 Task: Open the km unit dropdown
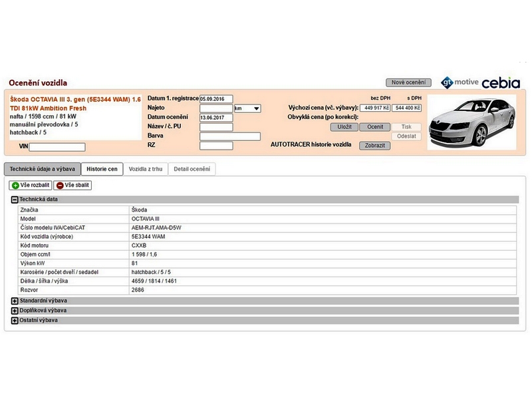tap(247, 108)
